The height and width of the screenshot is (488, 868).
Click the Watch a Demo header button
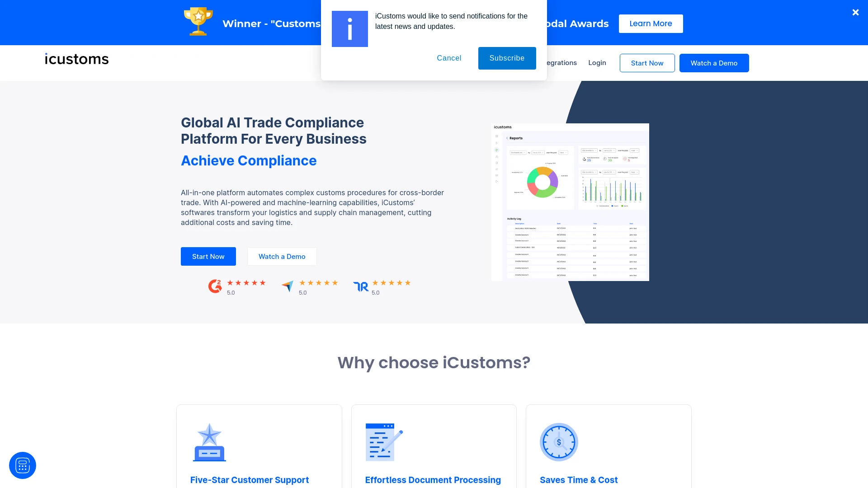(x=713, y=62)
